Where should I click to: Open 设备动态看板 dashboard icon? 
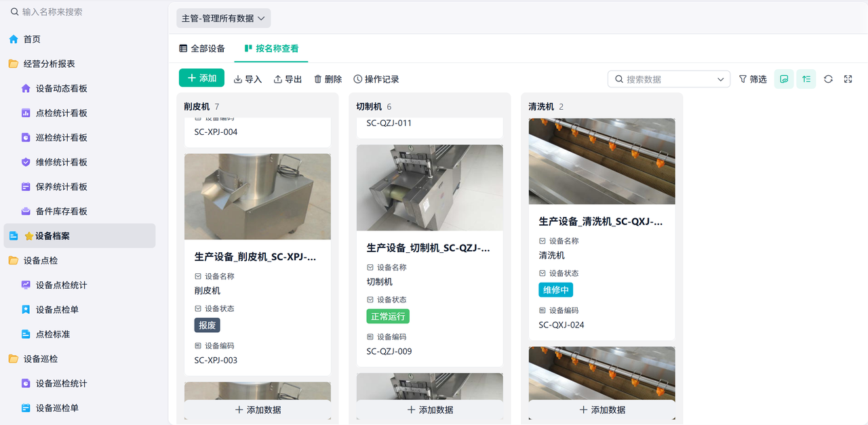coord(26,88)
